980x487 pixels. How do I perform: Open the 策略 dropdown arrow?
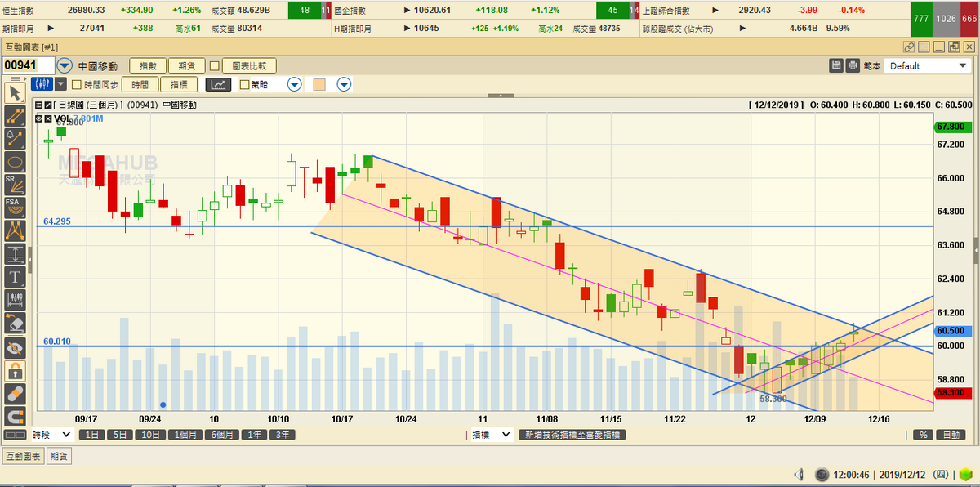click(295, 84)
